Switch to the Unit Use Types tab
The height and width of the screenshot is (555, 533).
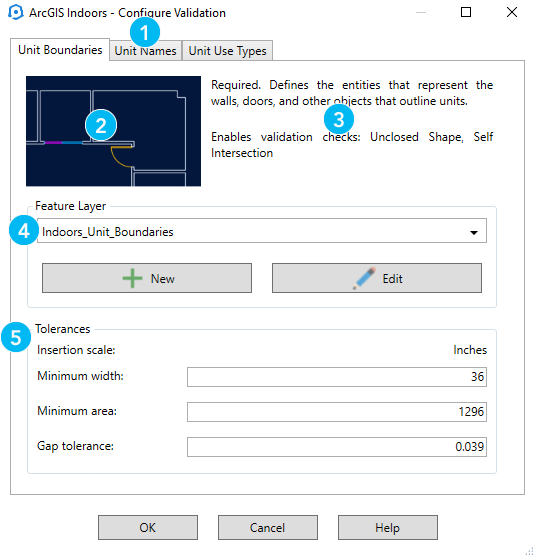pyautogui.click(x=227, y=51)
